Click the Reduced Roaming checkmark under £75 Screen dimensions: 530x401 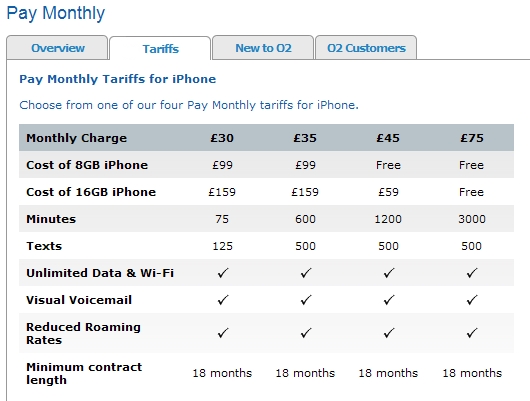click(x=472, y=333)
